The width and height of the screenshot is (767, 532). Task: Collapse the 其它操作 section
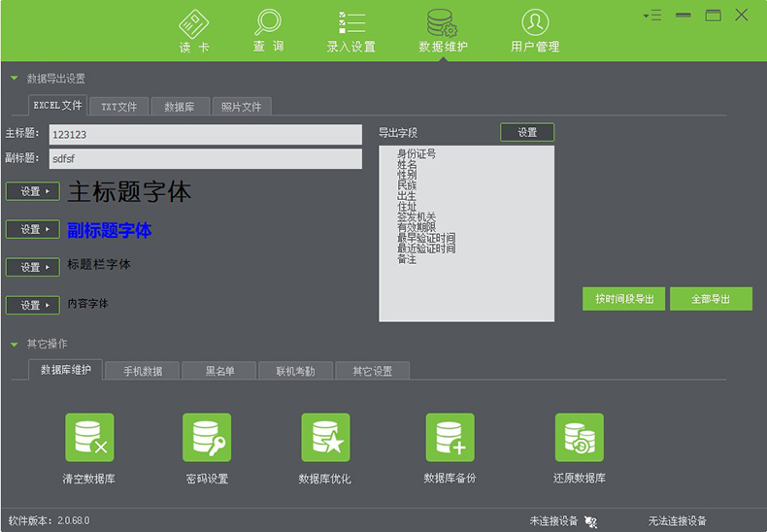14,344
